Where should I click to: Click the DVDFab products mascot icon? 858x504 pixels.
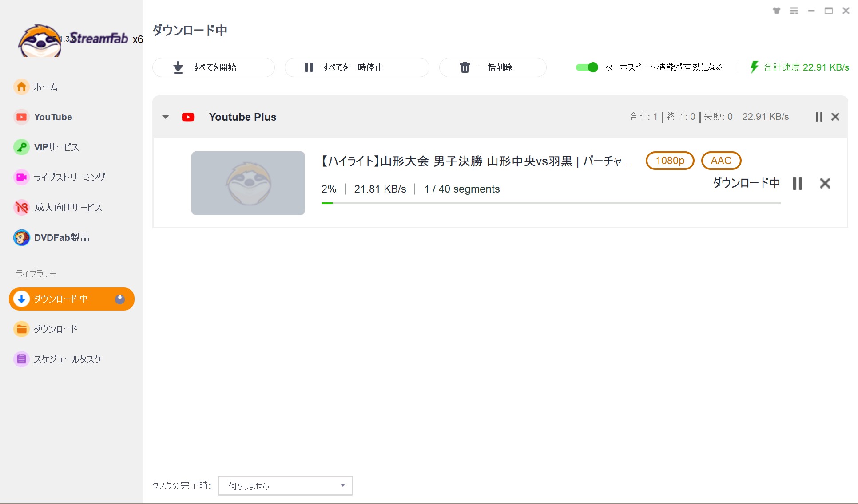tap(21, 238)
